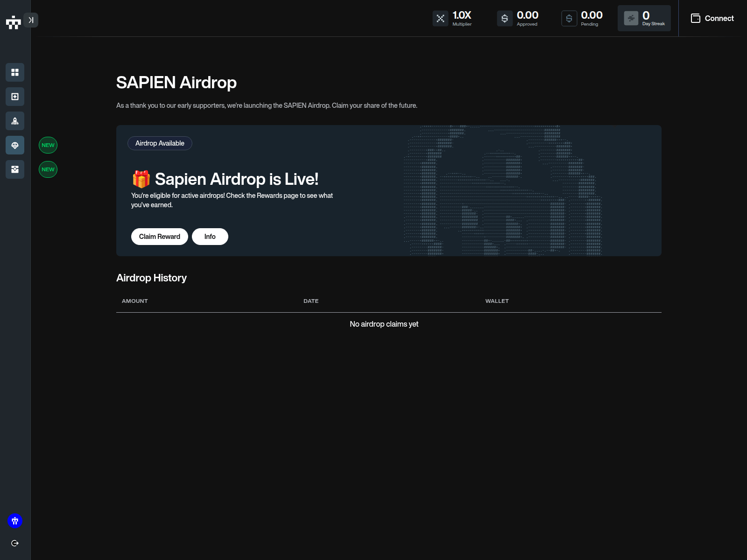Click the Airdrop Available badge

[160, 143]
